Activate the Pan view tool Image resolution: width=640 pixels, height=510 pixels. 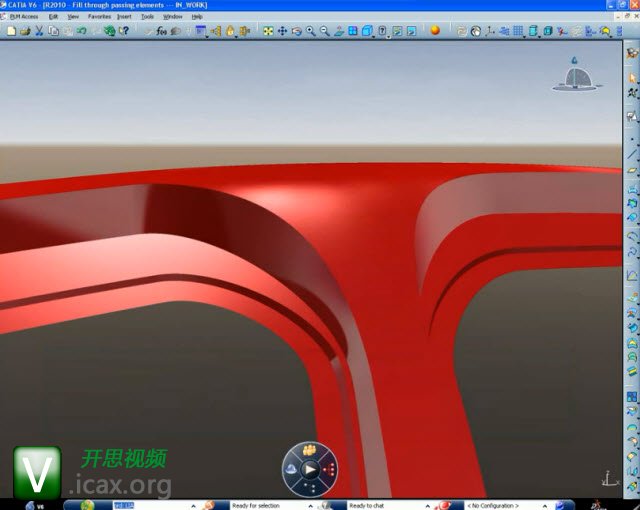[x=282, y=31]
